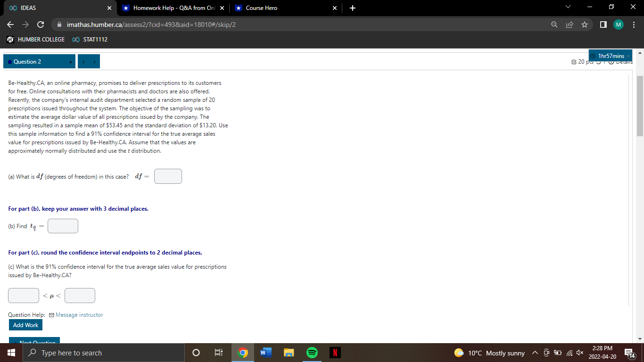Reload the current page
Image resolution: width=644 pixels, height=362 pixels.
(41, 25)
